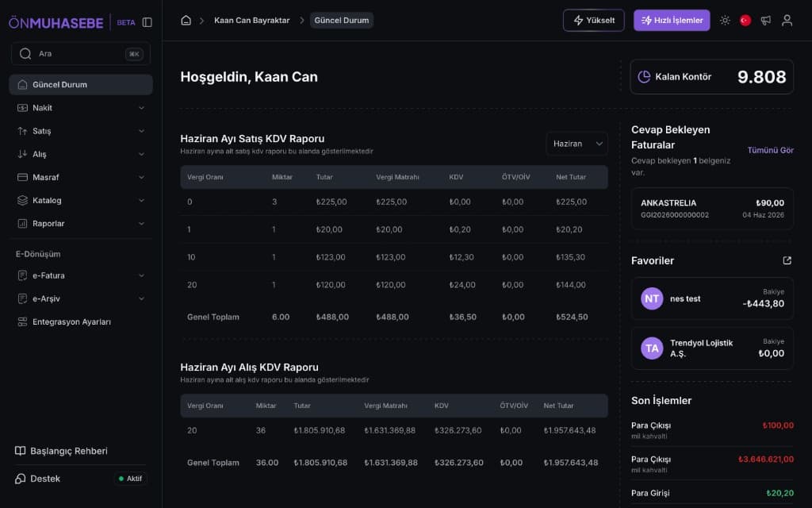This screenshot has height=508, width=812.
Task: Open the Haziran month dropdown
Action: 577,144
